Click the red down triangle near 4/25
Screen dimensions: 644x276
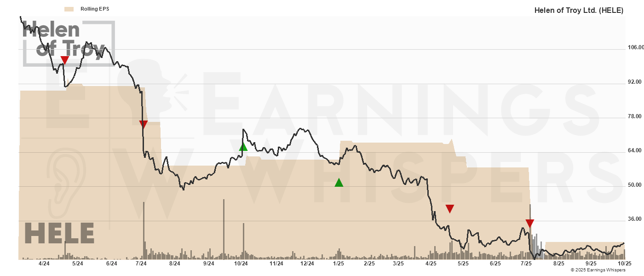[x=450, y=209]
